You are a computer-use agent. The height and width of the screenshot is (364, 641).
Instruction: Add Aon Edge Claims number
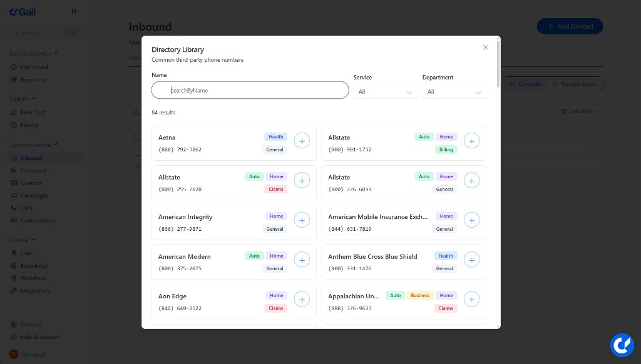(302, 300)
